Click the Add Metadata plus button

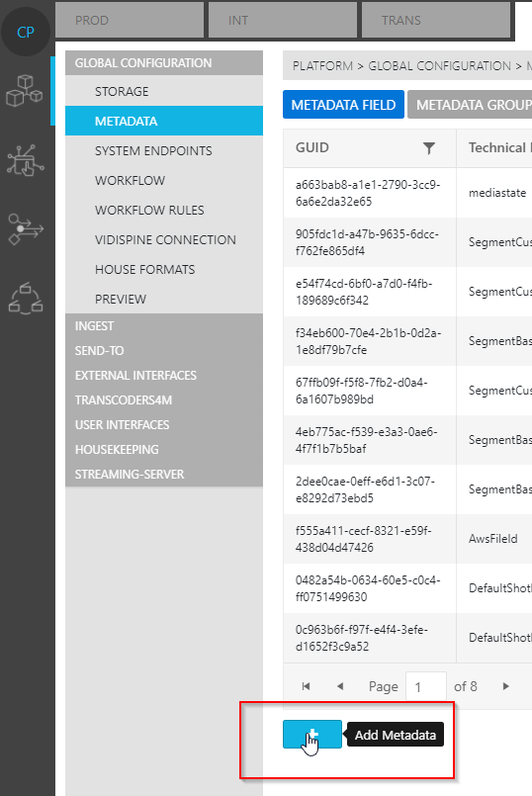[x=312, y=734]
